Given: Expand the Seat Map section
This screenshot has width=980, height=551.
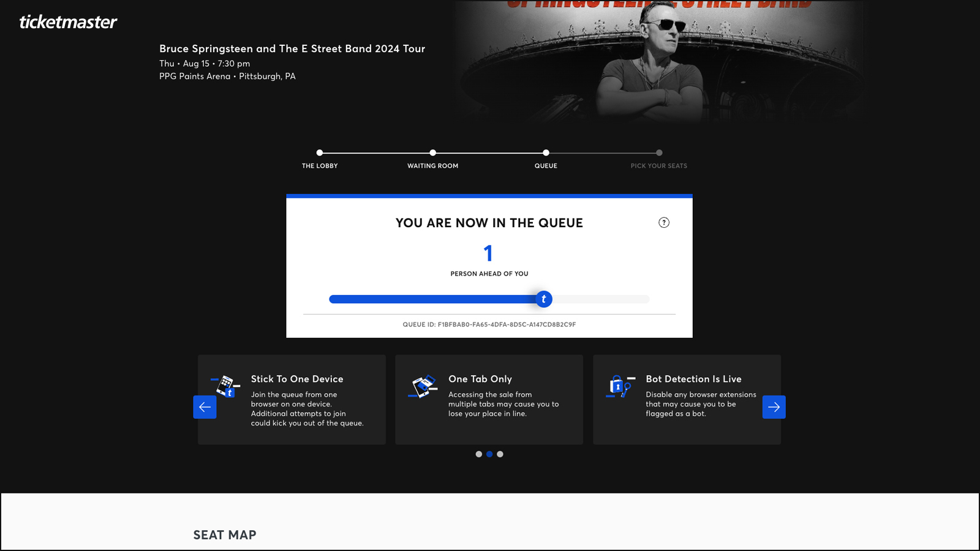Looking at the screenshot, I should pyautogui.click(x=224, y=534).
